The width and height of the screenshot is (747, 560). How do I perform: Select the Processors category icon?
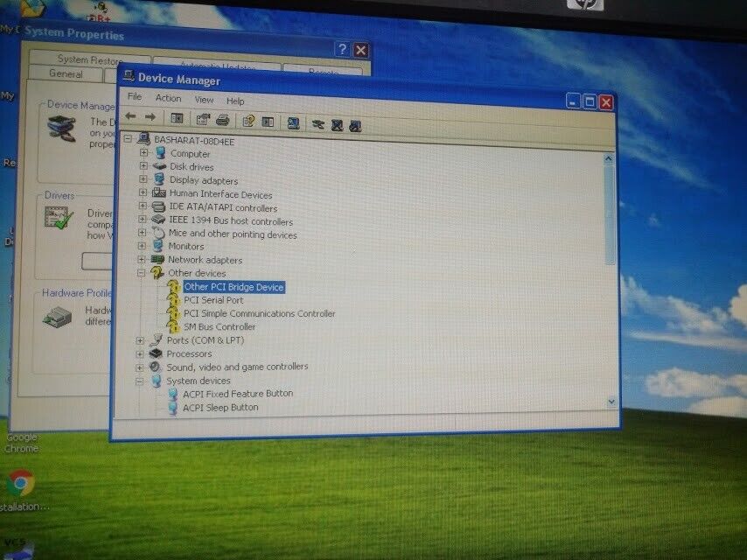point(156,353)
